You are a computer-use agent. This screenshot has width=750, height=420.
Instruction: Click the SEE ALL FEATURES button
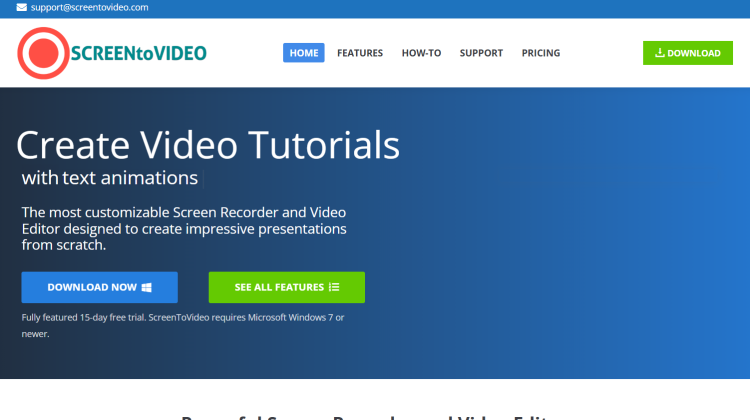pos(287,287)
